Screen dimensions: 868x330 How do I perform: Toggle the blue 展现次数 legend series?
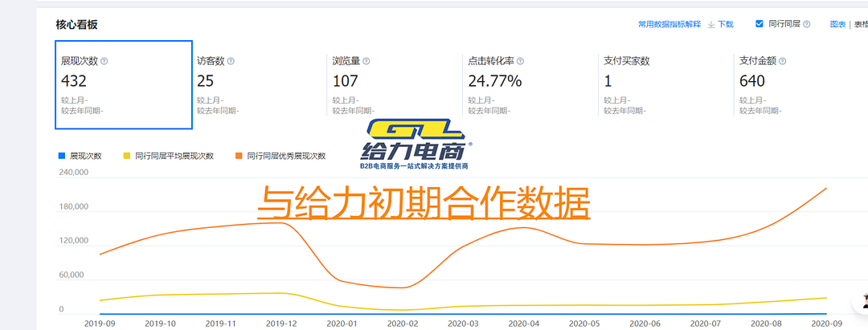coord(80,156)
